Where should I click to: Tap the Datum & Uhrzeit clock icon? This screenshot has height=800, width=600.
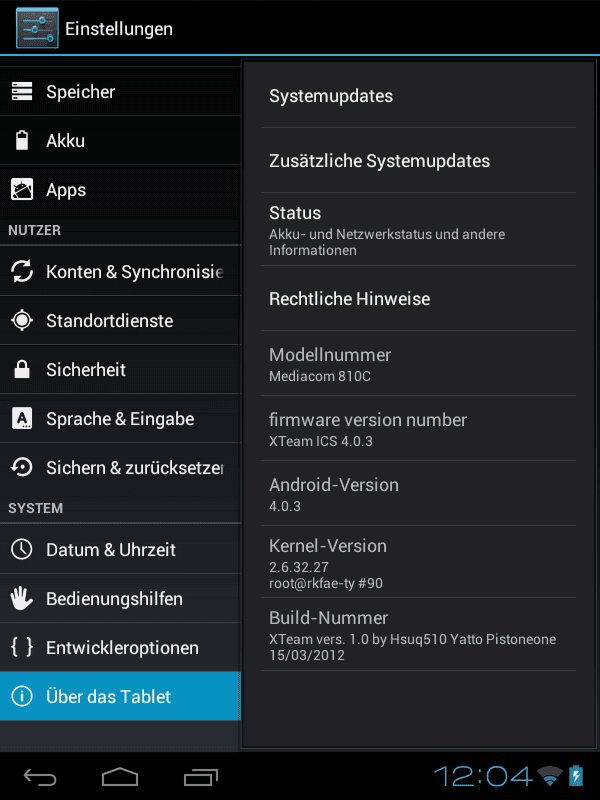click(x=22, y=549)
